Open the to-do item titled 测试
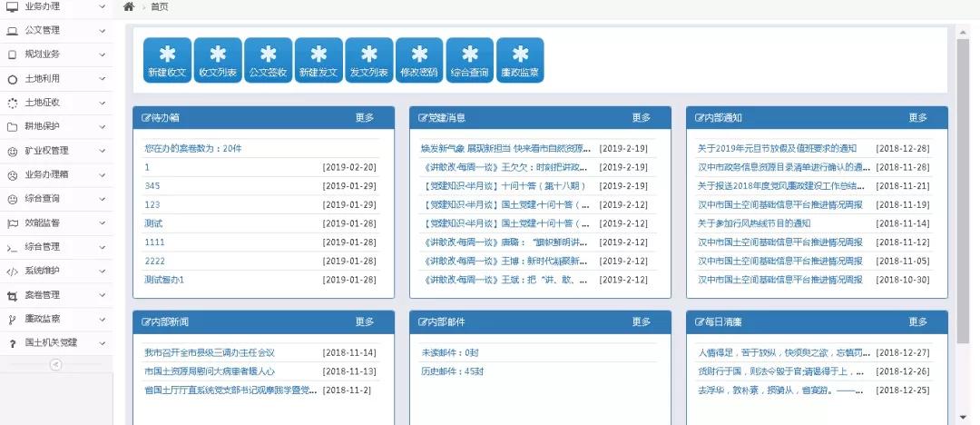The width and height of the screenshot is (980, 425). point(153,223)
